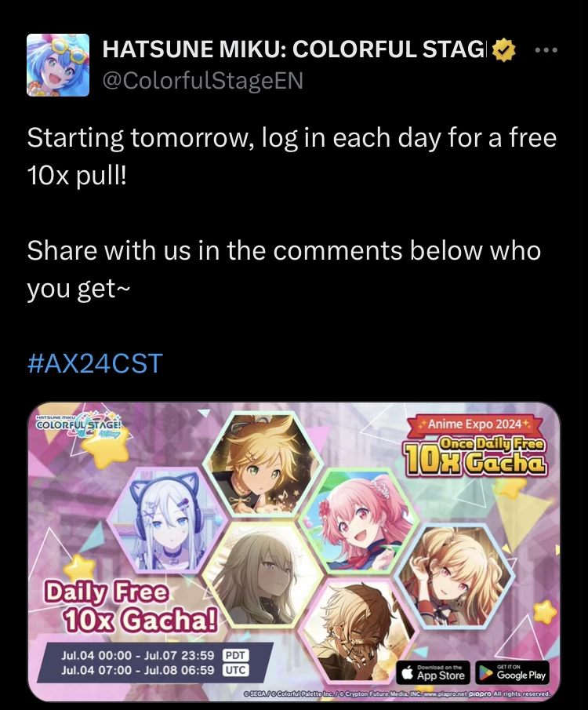Viewport: 588px width, 710px height.
Task: Open the ColorfulStageEN profile avatar
Action: click(x=58, y=65)
